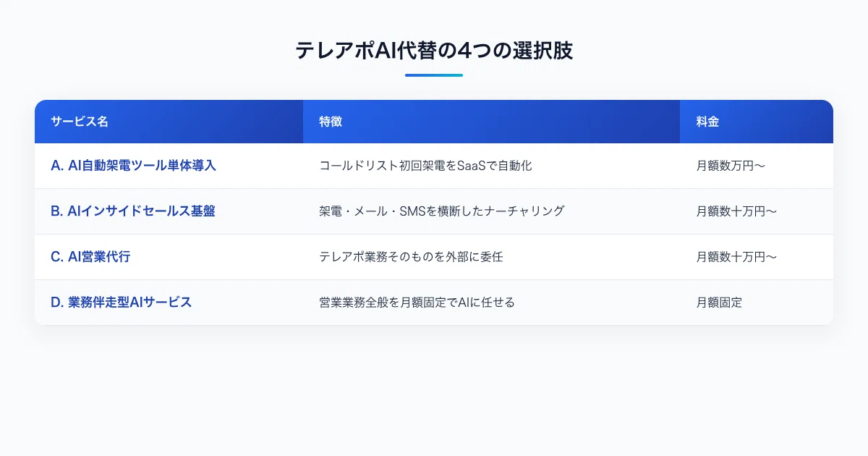Open A. AI自動架電ツール単体導入 service
Screen dimensions: 868x456
pyautogui.click(x=134, y=166)
